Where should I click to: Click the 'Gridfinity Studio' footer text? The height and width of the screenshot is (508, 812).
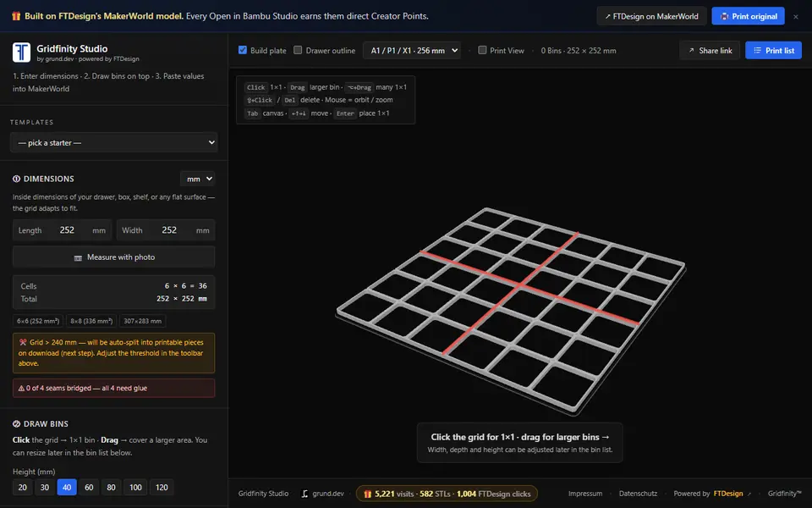coord(263,494)
